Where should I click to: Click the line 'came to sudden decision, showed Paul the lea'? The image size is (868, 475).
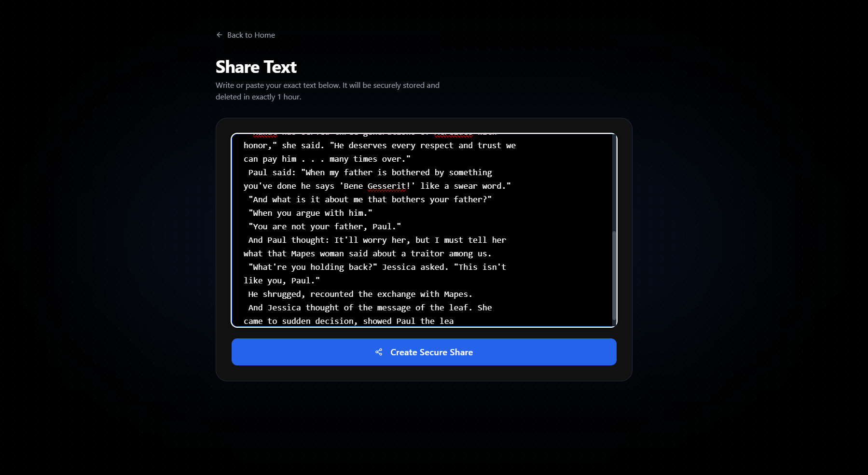(349, 321)
